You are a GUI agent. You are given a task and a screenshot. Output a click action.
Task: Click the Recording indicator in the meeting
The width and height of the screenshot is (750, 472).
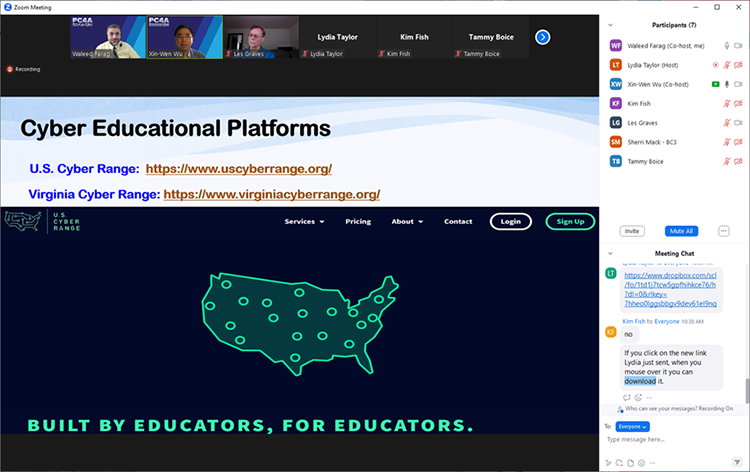[x=23, y=69]
